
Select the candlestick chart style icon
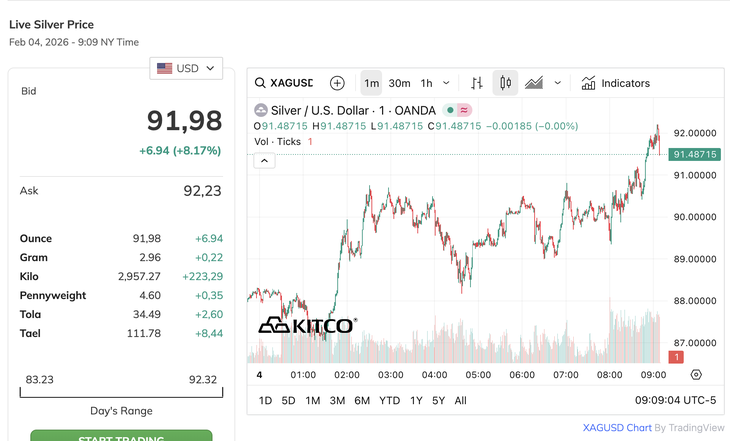(x=505, y=83)
